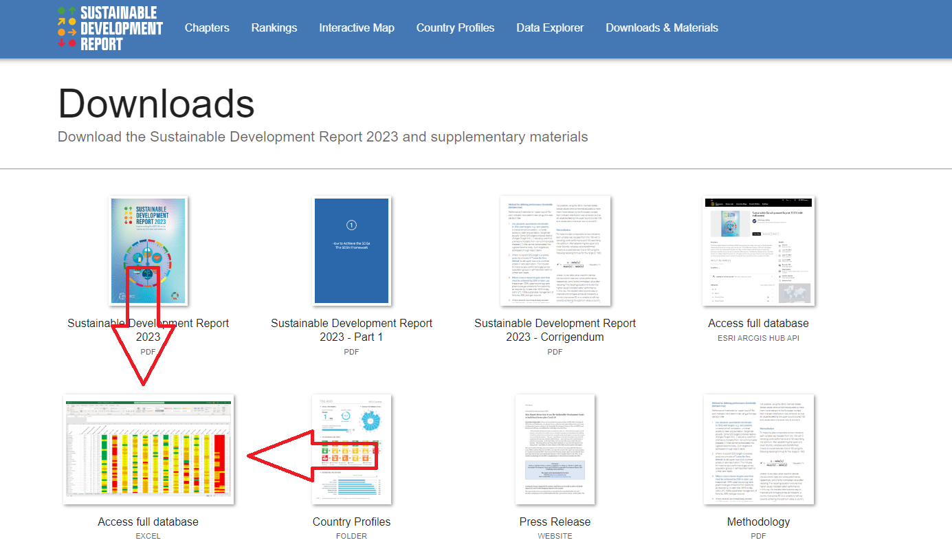Click the 'Press Release' title link
The image size is (952, 560).
click(555, 522)
